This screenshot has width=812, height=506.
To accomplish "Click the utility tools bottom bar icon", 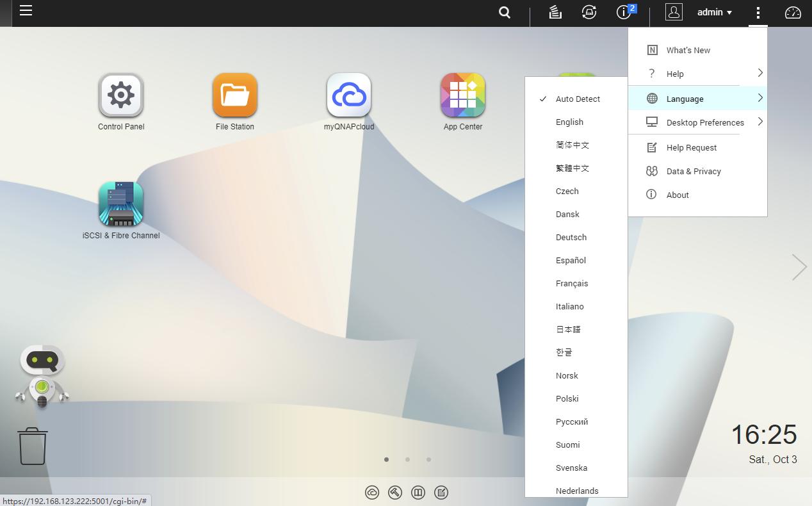I will coord(395,493).
